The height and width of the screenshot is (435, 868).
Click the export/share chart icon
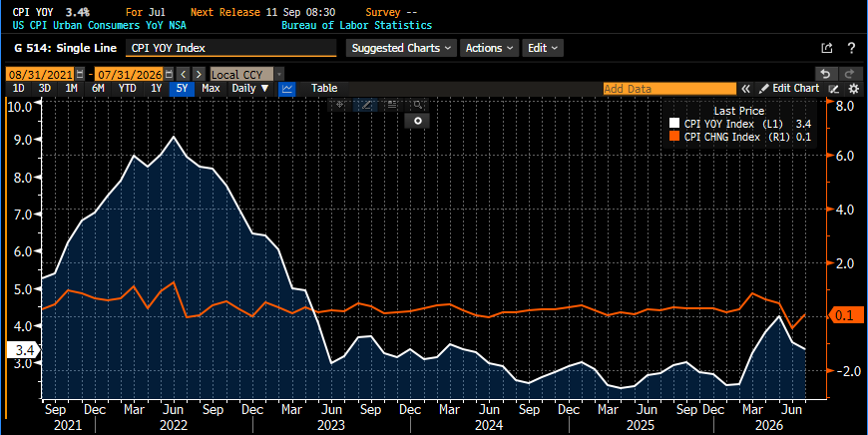(x=826, y=48)
